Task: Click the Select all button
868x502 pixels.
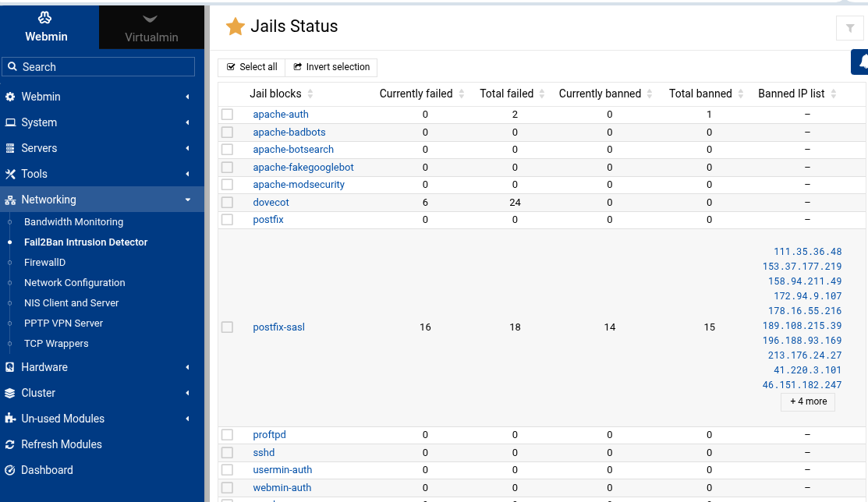Action: [252, 67]
